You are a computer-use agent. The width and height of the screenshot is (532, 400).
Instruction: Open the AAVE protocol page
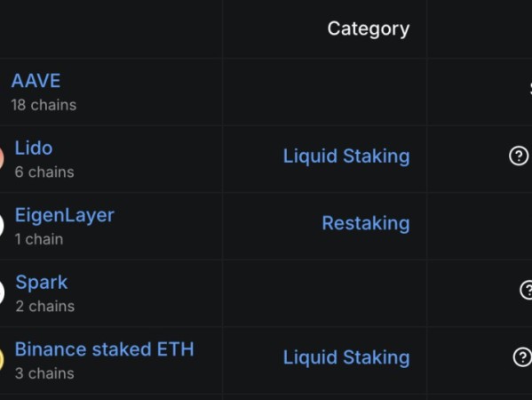[36, 81]
